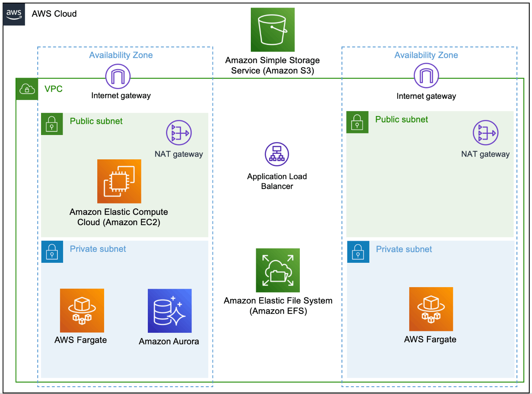Click the Amazon EC2 icon
Screen dimensions: 532x394
[119, 181]
